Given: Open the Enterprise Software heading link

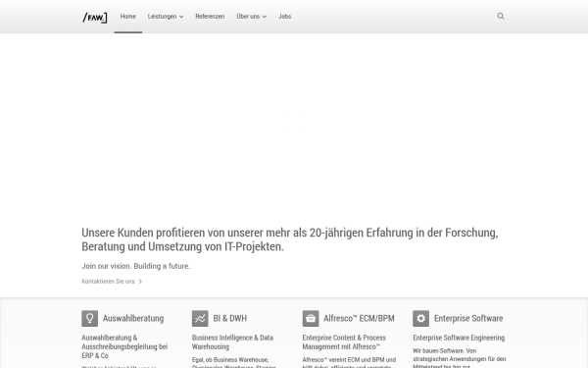Looking at the screenshot, I should tap(468, 318).
